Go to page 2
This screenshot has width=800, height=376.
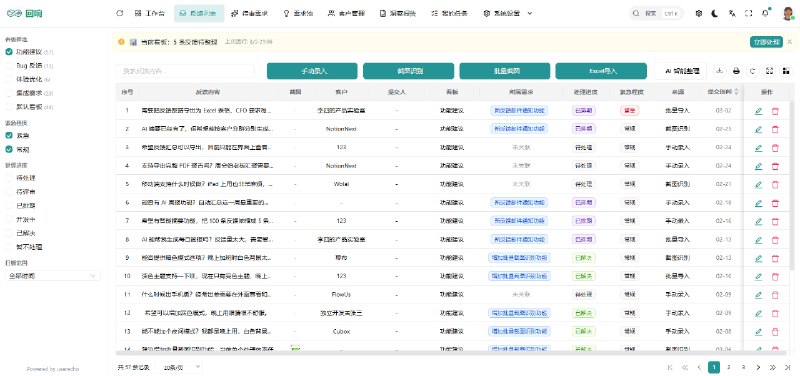click(x=729, y=367)
